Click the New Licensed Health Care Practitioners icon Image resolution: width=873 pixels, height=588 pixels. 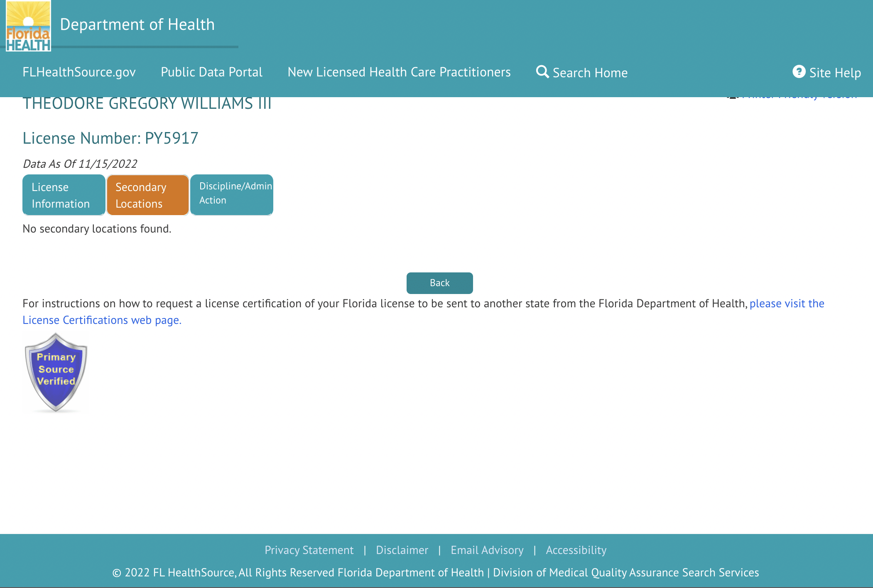399,71
